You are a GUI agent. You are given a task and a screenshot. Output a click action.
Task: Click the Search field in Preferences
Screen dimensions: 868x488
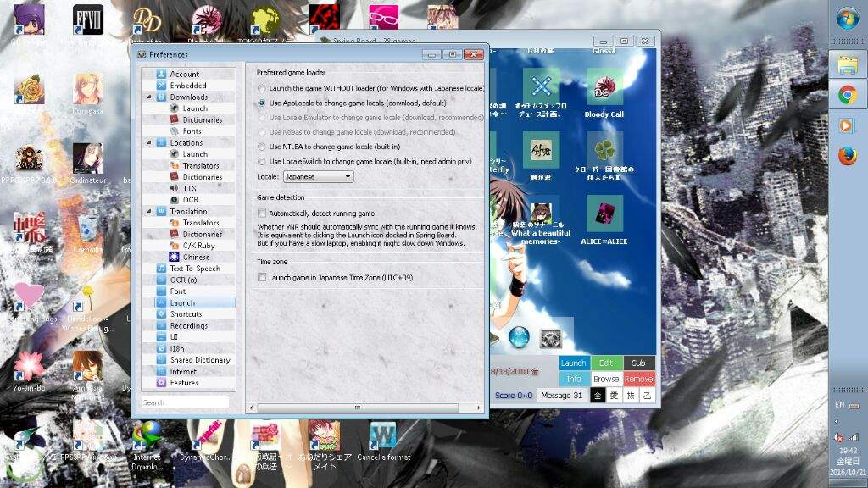point(185,402)
